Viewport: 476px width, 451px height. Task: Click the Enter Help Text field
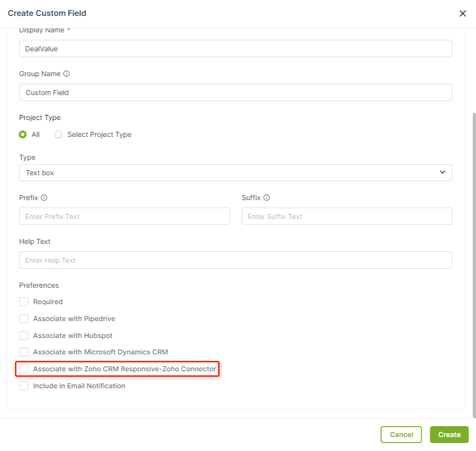(236, 260)
